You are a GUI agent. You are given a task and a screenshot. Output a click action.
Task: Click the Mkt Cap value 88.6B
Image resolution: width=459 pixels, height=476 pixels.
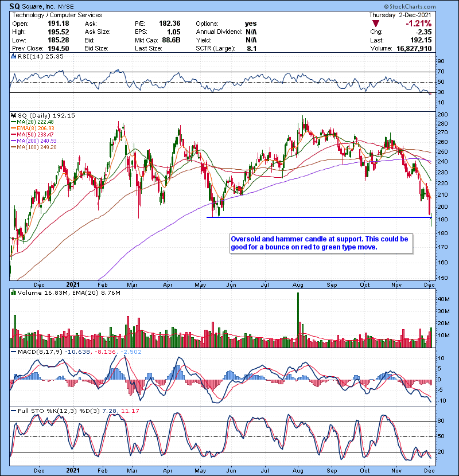click(171, 40)
